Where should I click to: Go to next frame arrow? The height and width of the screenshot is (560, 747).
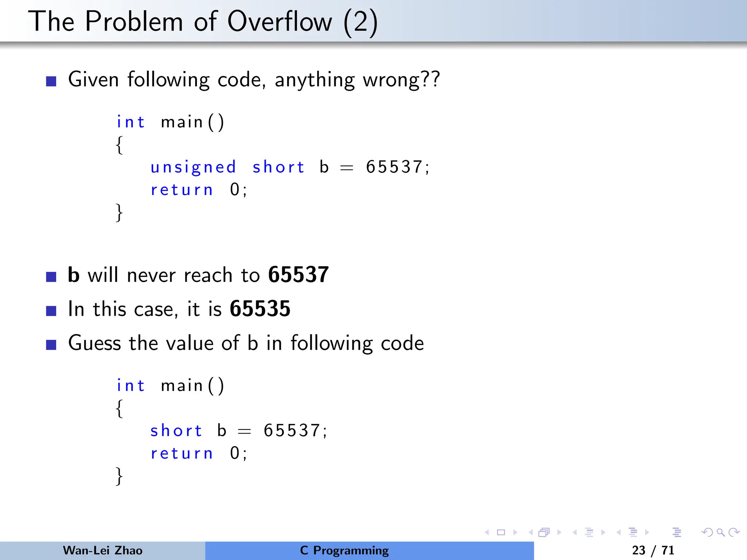559,533
